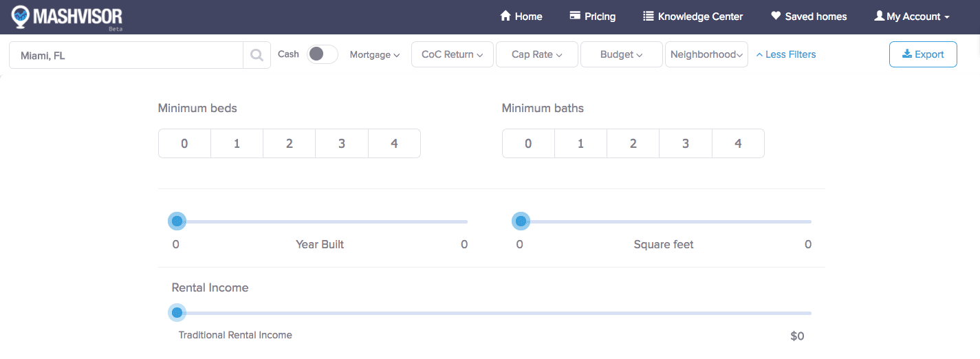Click the Miami, FL search field
Viewport: 980px width, 359px height.
(127, 55)
